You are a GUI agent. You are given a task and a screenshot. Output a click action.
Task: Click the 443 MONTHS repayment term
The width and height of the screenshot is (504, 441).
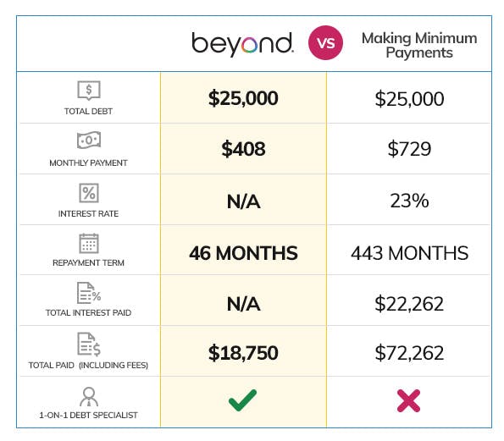pyautogui.click(x=409, y=253)
